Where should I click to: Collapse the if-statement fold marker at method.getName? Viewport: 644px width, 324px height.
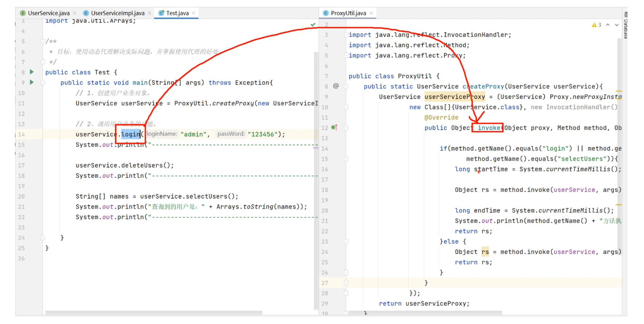pos(346,159)
